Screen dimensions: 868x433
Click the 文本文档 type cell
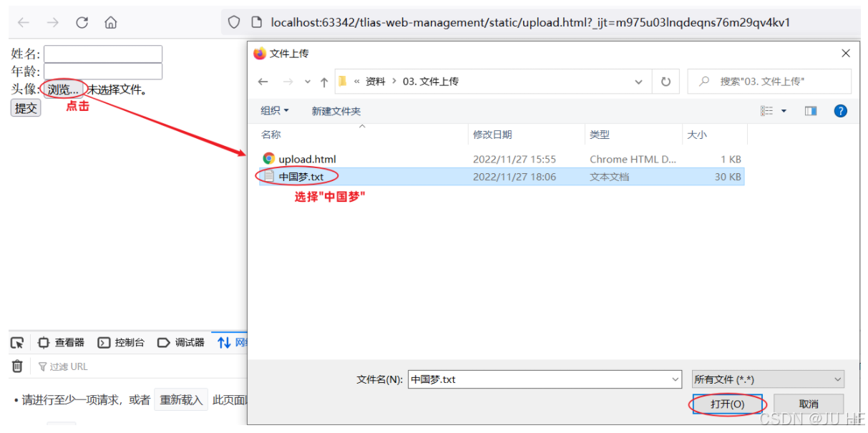(610, 177)
